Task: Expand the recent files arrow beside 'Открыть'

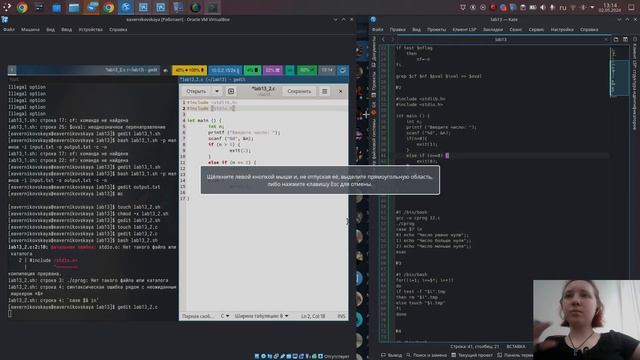Action: [217, 91]
